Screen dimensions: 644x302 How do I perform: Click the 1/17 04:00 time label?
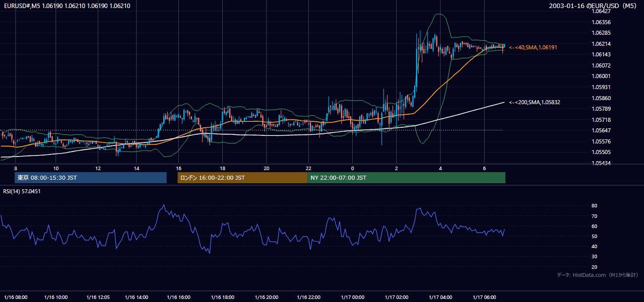tap(440, 297)
